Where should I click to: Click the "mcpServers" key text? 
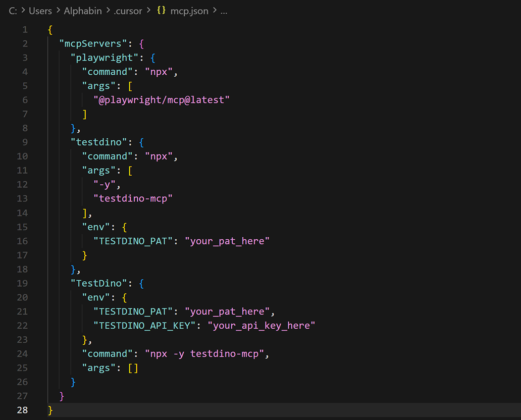click(93, 43)
